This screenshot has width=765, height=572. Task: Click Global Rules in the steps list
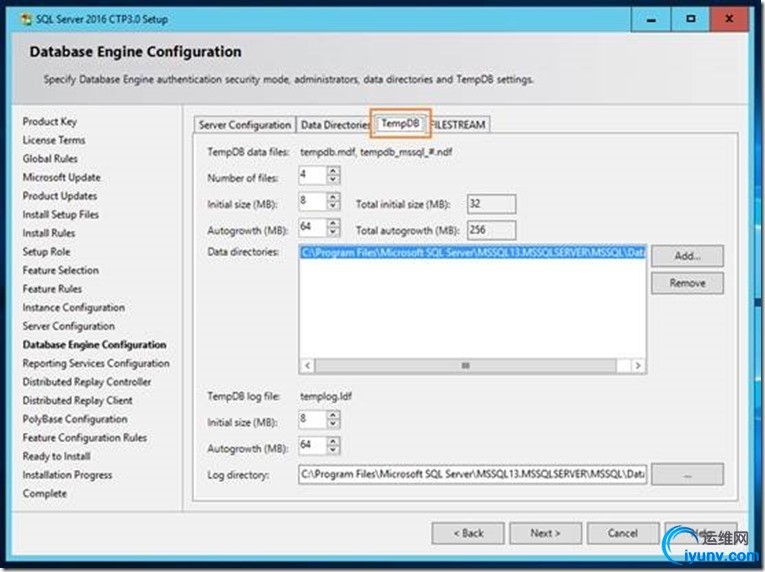[x=50, y=159]
